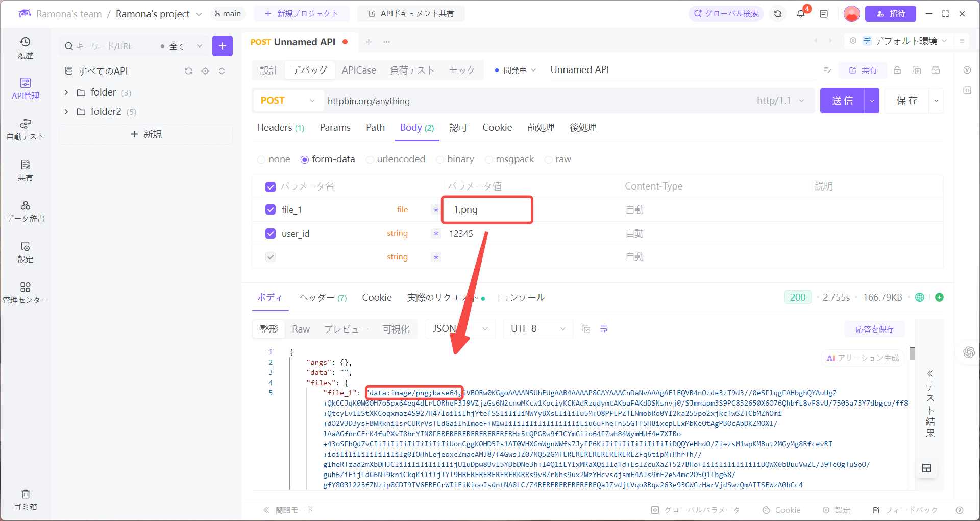The image size is (980, 521).
Task: Select the none body type
Action: (274, 159)
